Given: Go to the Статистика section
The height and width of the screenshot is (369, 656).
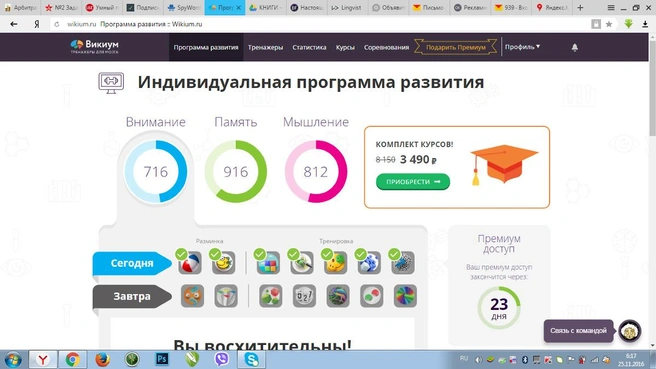Looking at the screenshot, I should (309, 47).
